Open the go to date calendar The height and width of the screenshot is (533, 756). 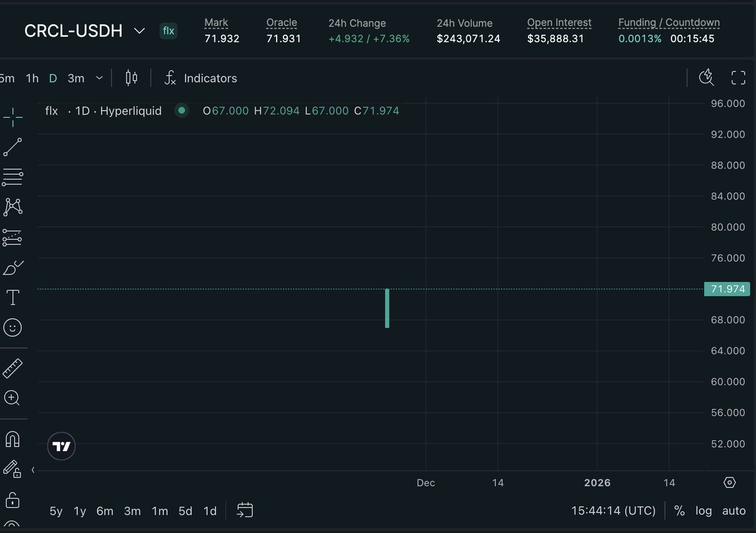coord(245,510)
